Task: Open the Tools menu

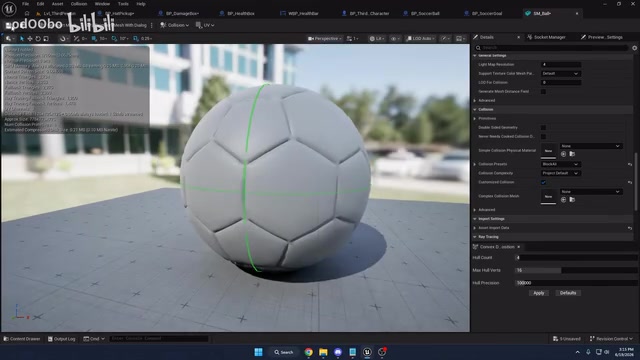Action: click(x=123, y=4)
